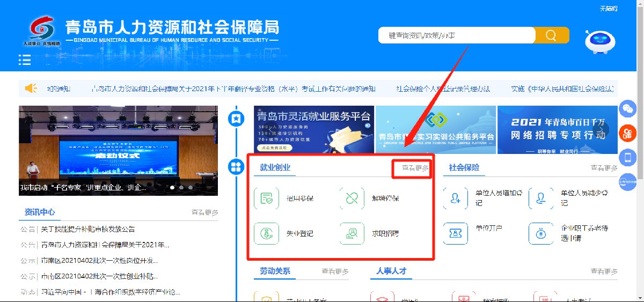Open the 实习实训公共服务平台 banner
This screenshot has width=644, height=302.
click(435, 130)
